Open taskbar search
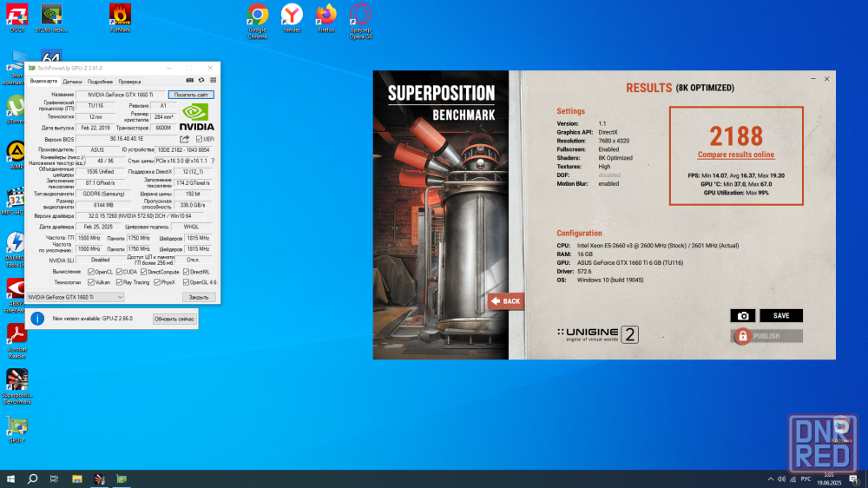Screen dimensions: 868x488 click(33, 478)
